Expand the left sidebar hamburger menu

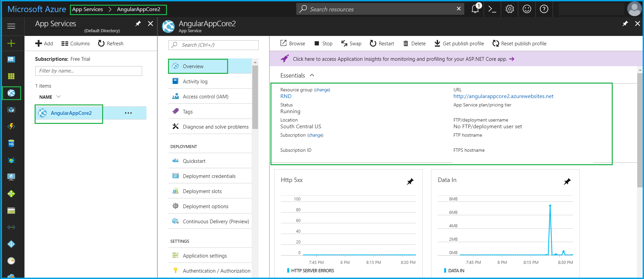pos(11,26)
